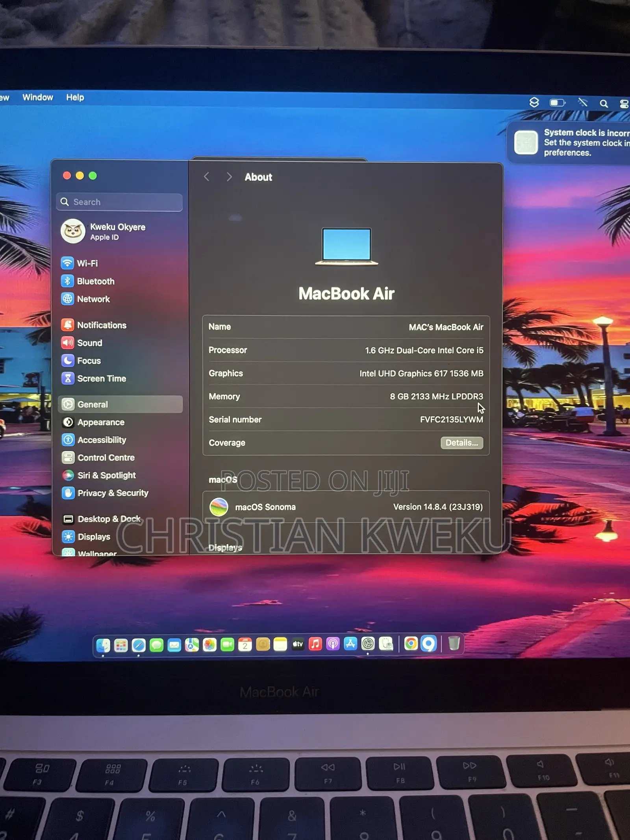This screenshot has height=840, width=630.
Task: Open Spotlight search in menu bar
Action: 604,104
